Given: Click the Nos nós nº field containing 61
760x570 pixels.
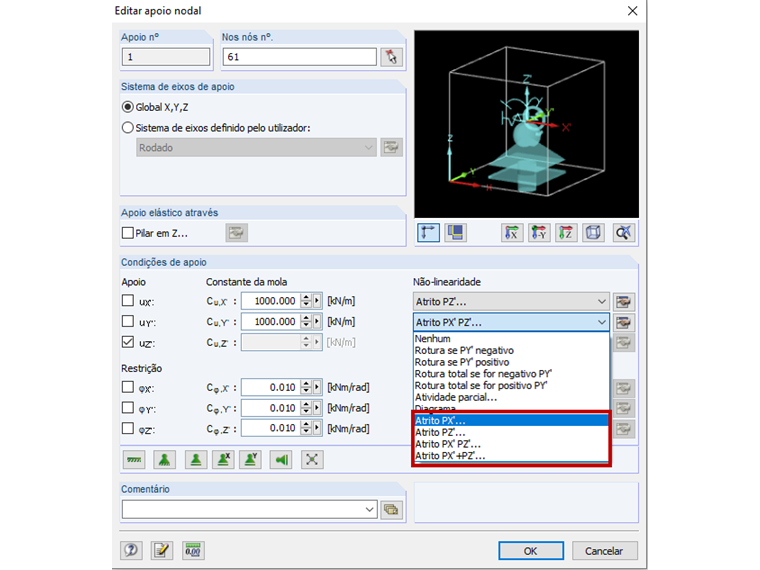Looking at the screenshot, I should (x=299, y=57).
